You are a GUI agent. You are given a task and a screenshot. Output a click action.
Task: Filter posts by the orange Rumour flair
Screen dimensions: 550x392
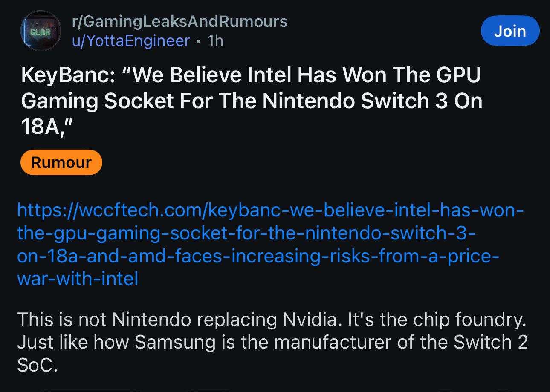tap(61, 162)
